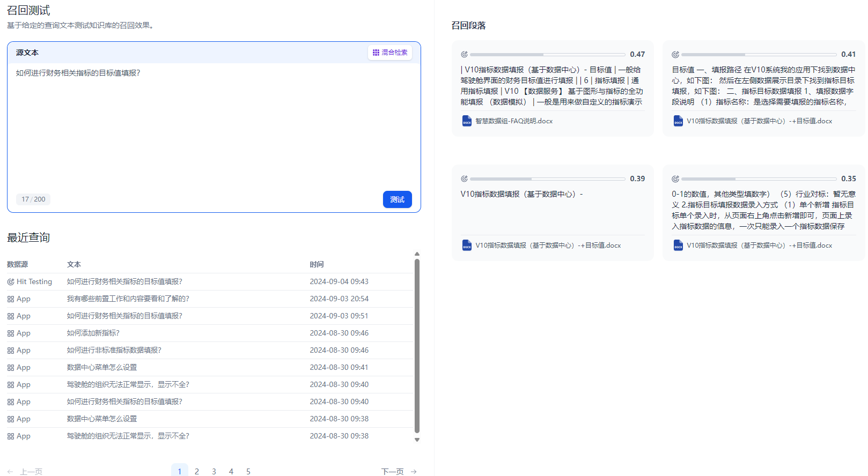This screenshot has height=476, width=868.
Task: Go to page 2 of recent queries
Action: (x=197, y=471)
